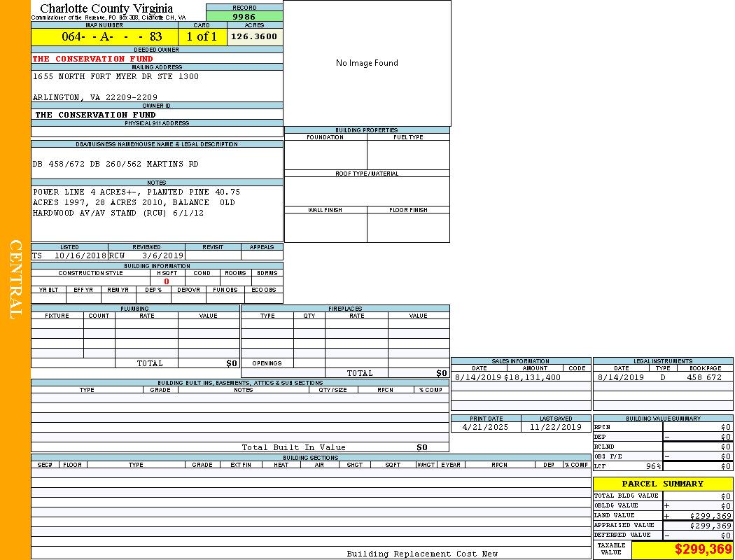Click the record number 9986 field

pos(244,17)
